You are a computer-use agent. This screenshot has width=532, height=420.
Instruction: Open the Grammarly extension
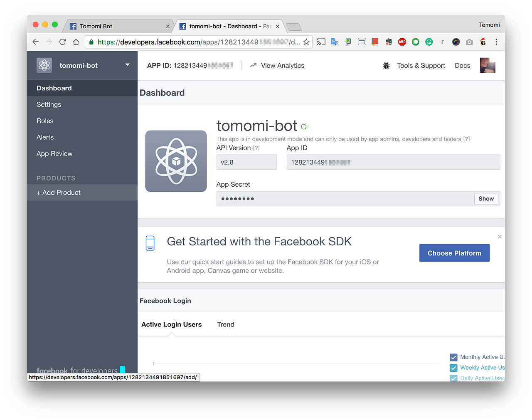(429, 42)
